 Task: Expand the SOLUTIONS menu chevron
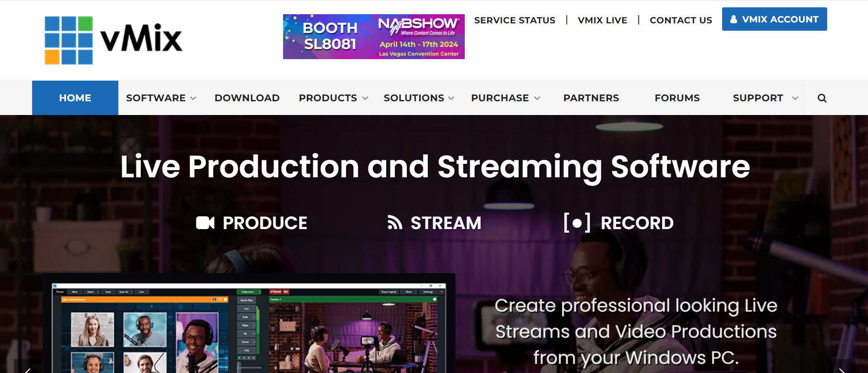[x=451, y=98]
